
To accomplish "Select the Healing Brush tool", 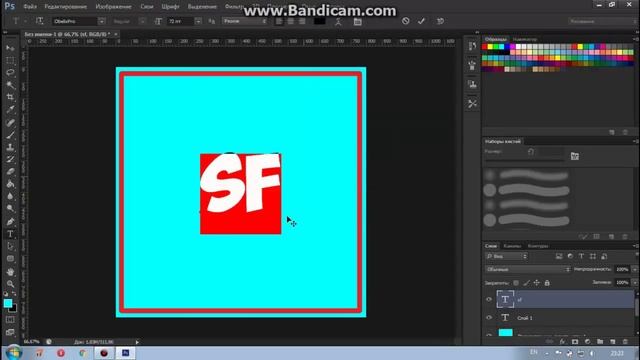I will click(10, 122).
